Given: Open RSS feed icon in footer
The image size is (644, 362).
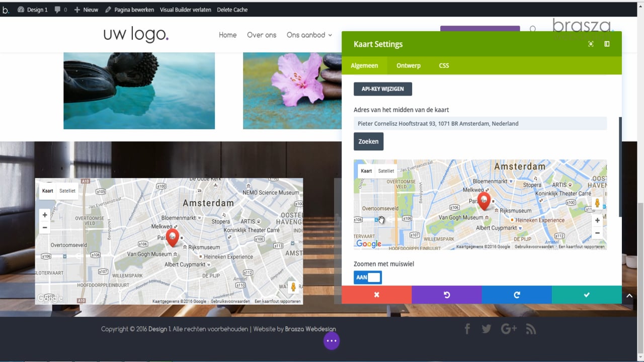Looking at the screenshot, I should [531, 329].
